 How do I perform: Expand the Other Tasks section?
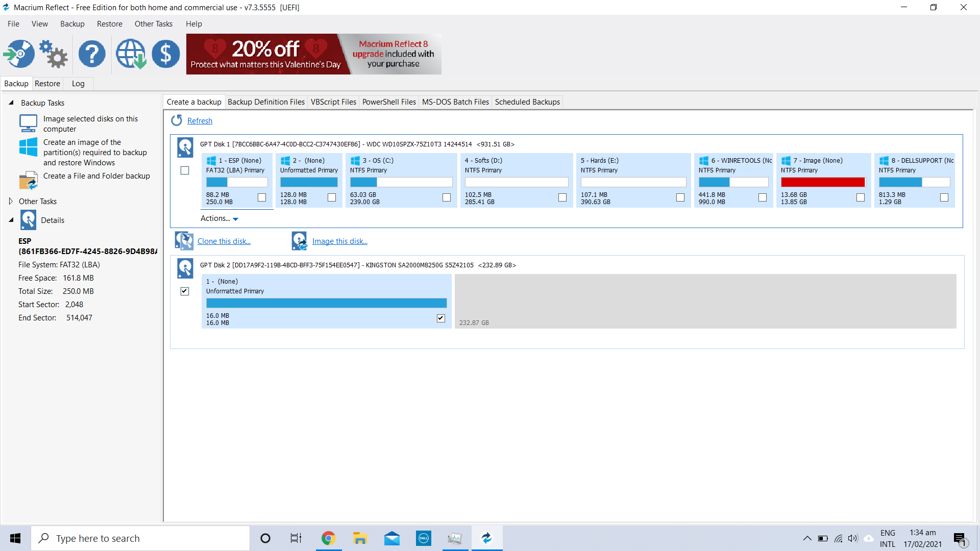point(11,201)
